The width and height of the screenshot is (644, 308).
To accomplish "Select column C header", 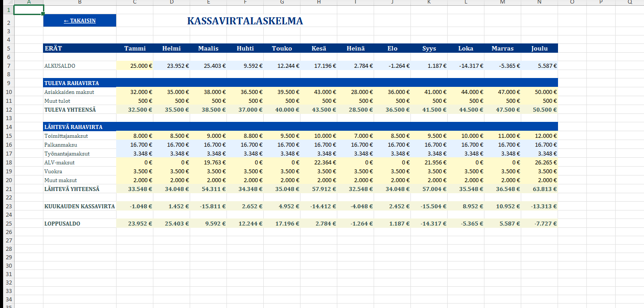I will tap(135, 2).
